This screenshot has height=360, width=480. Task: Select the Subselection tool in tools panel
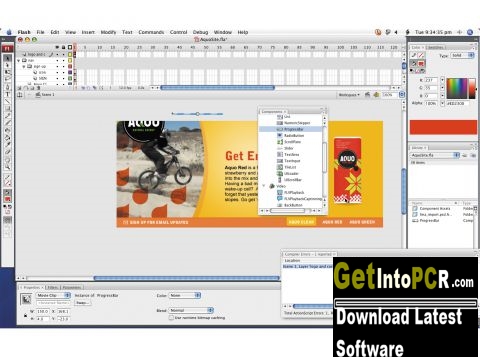tap(7, 65)
